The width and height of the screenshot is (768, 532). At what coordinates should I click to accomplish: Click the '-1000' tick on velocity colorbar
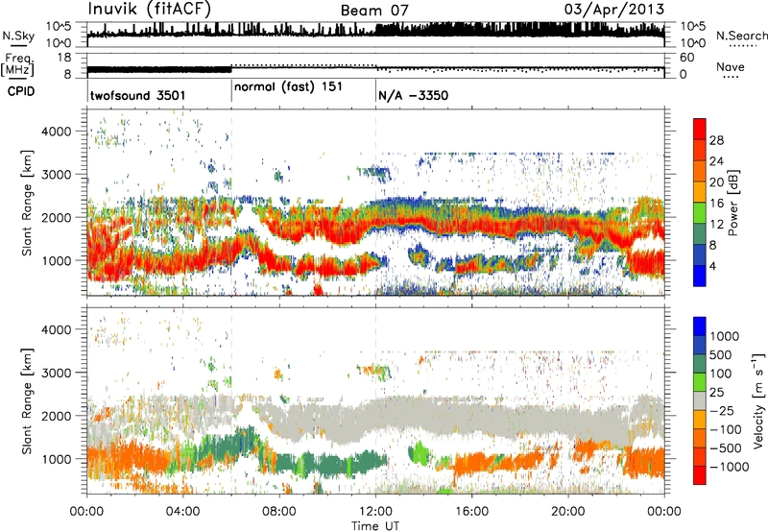tap(729, 467)
